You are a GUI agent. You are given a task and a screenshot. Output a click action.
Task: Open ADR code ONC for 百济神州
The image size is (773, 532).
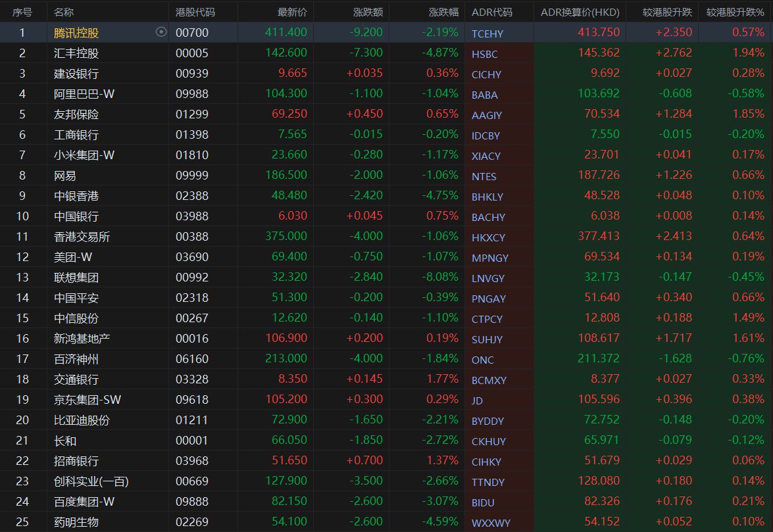pyautogui.click(x=482, y=360)
